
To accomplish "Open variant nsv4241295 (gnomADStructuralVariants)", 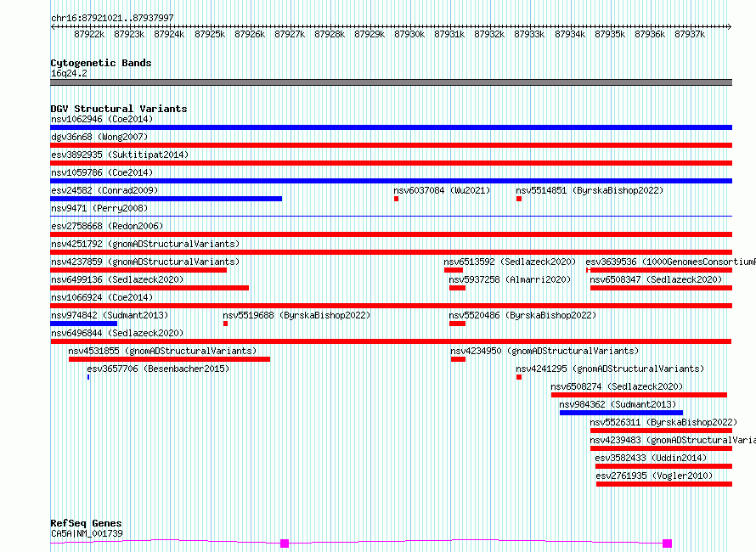I will [x=610, y=369].
